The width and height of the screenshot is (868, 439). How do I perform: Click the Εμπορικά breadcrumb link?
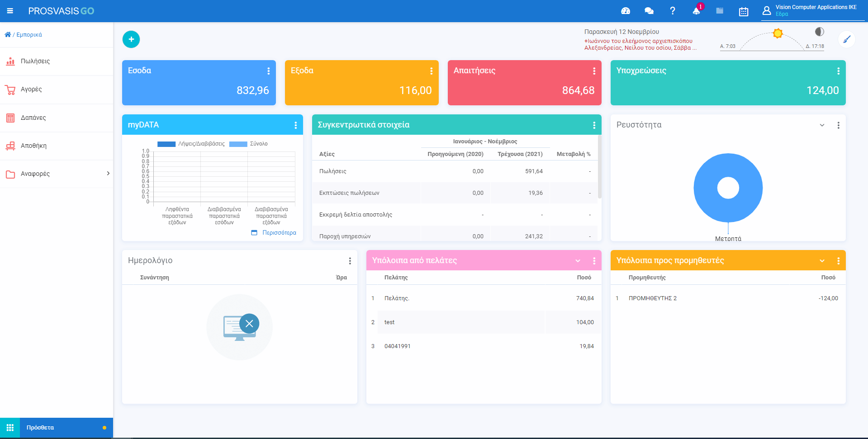29,35
